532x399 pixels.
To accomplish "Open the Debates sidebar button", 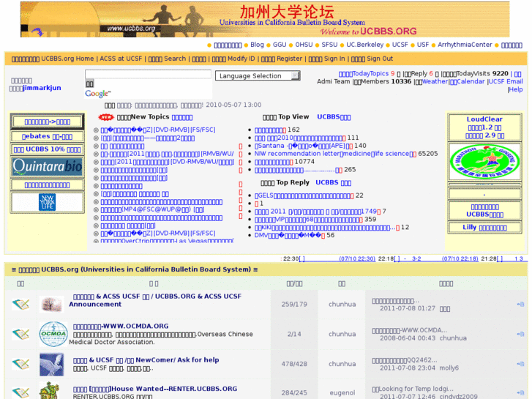I will click(x=47, y=136).
